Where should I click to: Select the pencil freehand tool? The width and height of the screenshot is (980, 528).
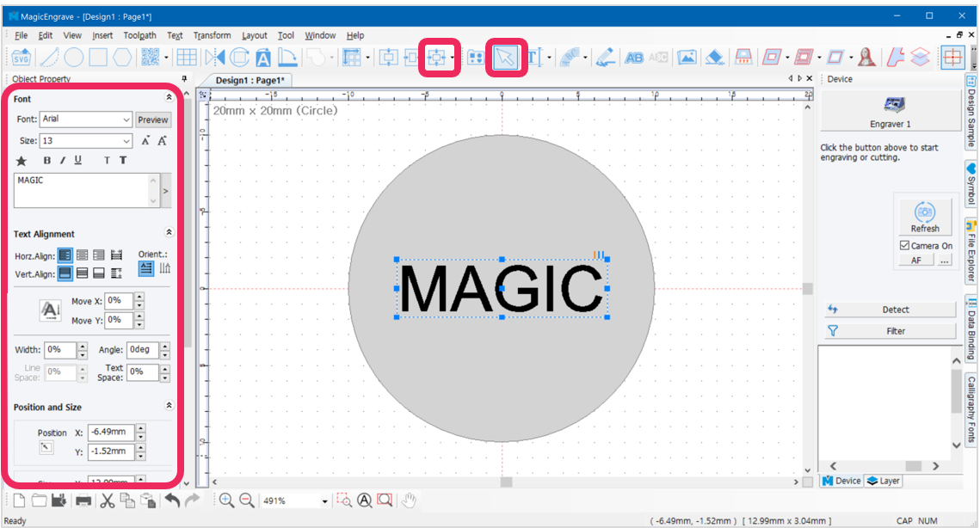click(x=605, y=58)
